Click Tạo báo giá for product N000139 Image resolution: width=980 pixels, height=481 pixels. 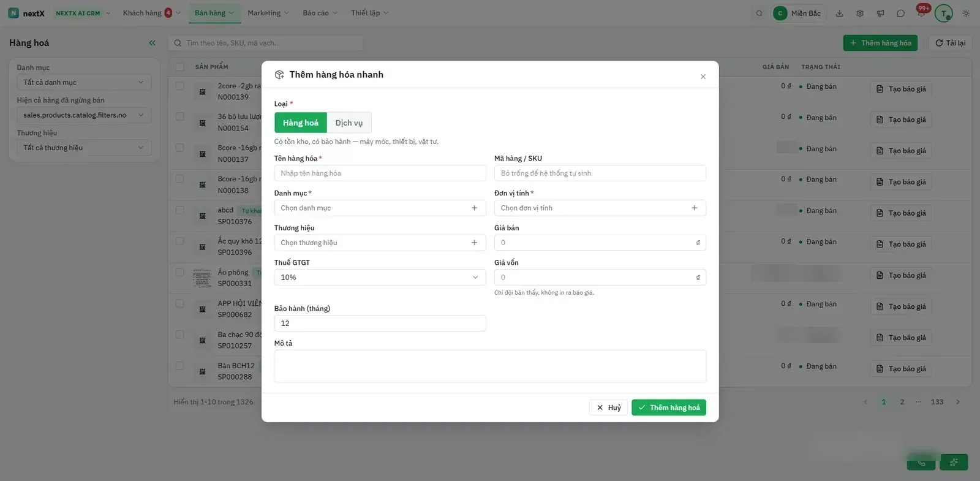point(901,89)
